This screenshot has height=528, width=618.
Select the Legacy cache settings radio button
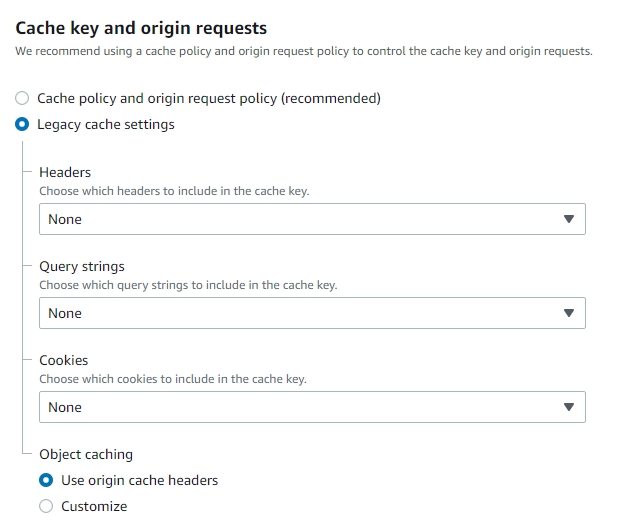(x=22, y=125)
